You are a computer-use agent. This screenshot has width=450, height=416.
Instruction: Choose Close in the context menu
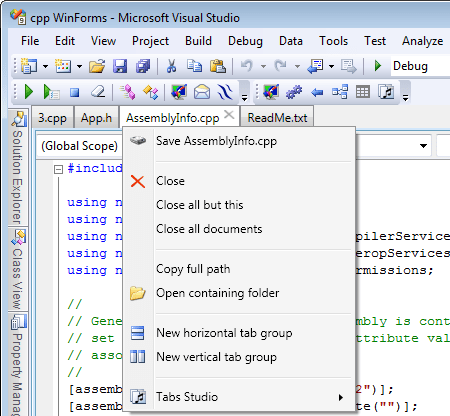coord(239,181)
